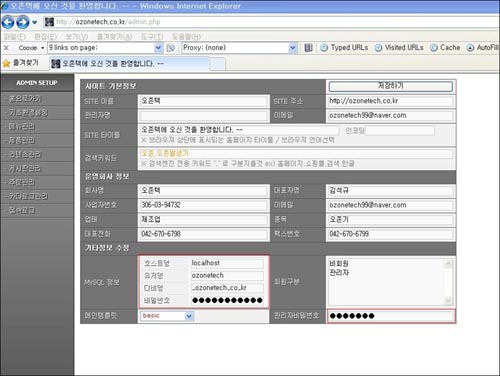Open the navigation history dropdown arrow
The height and width of the screenshot is (376, 500).
tap(35, 23)
